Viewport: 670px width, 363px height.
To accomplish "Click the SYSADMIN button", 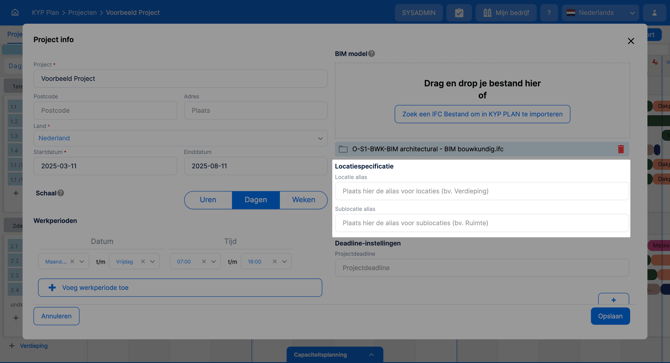I will (x=419, y=13).
